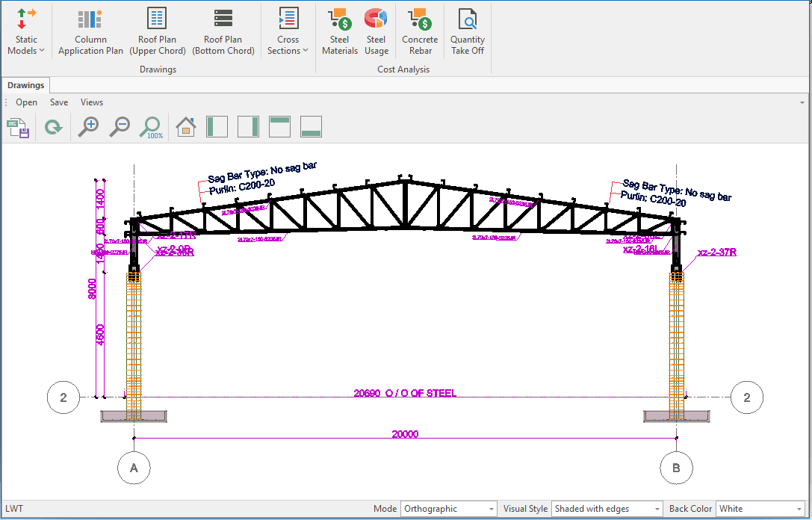Select the top view icon

[x=279, y=127]
